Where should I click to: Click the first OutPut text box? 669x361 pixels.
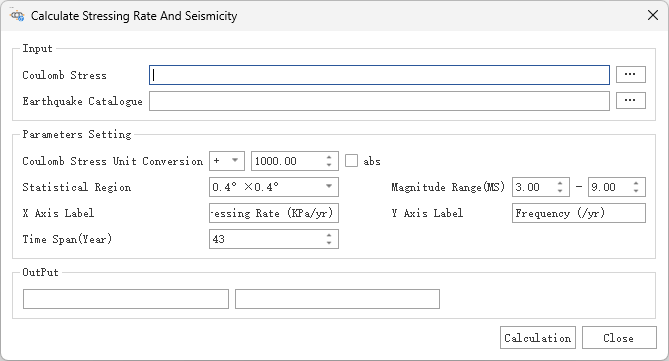[126, 299]
